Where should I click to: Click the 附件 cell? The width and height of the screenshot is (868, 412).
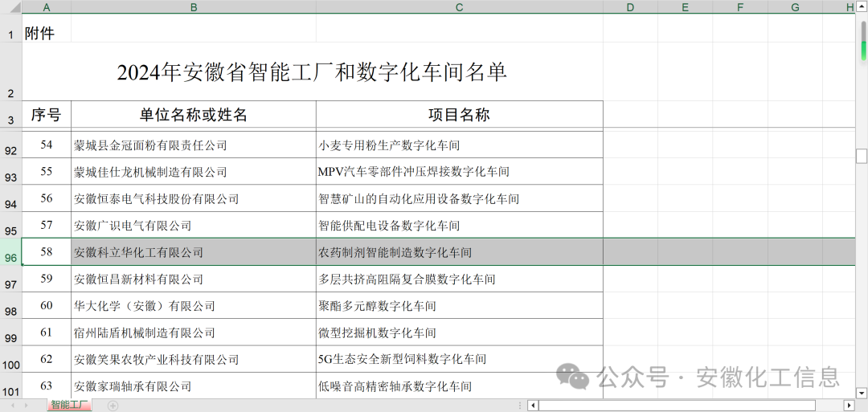[47, 29]
